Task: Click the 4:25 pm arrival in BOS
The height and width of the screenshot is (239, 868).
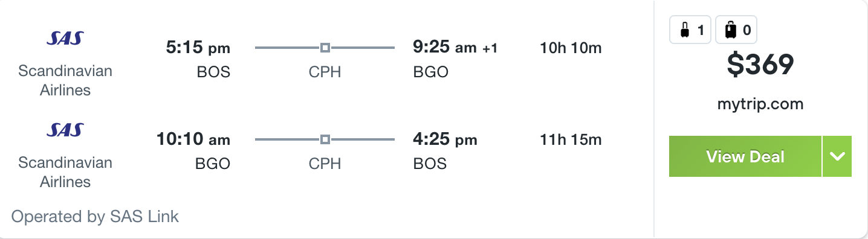Action: [x=445, y=140]
